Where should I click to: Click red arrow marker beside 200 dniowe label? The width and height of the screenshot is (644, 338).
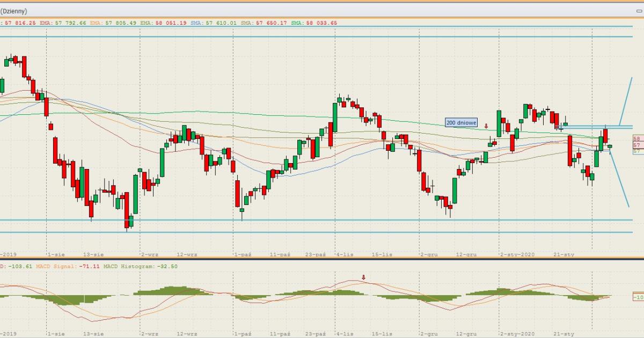coord(486,126)
